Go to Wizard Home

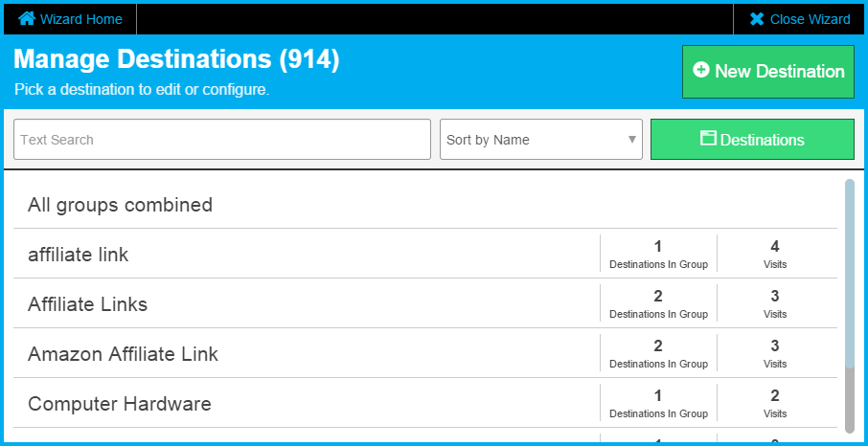coord(70,19)
